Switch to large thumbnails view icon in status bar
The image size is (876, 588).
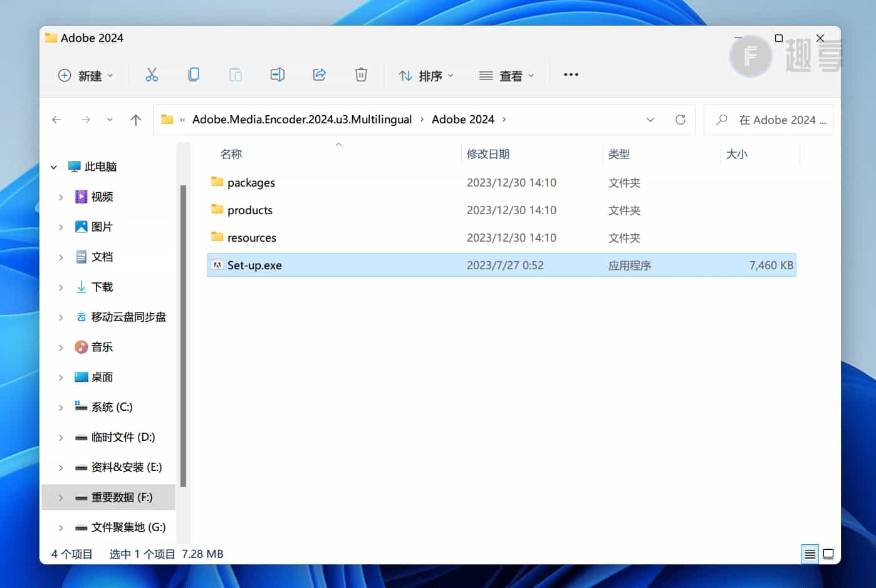click(x=828, y=554)
